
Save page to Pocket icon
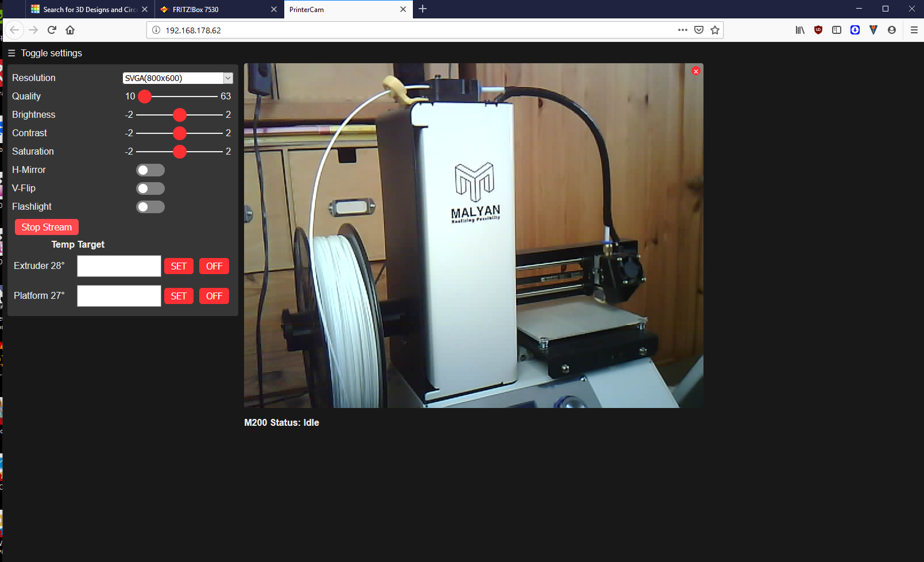[x=698, y=30]
